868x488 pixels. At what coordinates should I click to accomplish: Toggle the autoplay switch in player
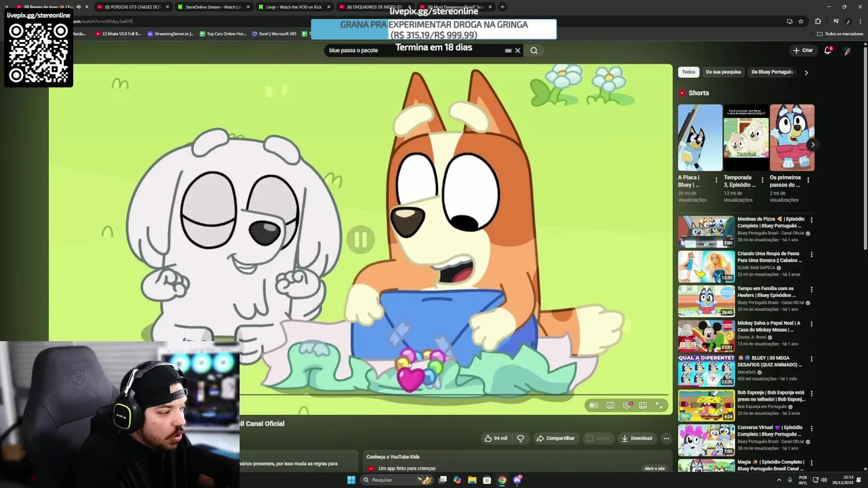tap(594, 405)
